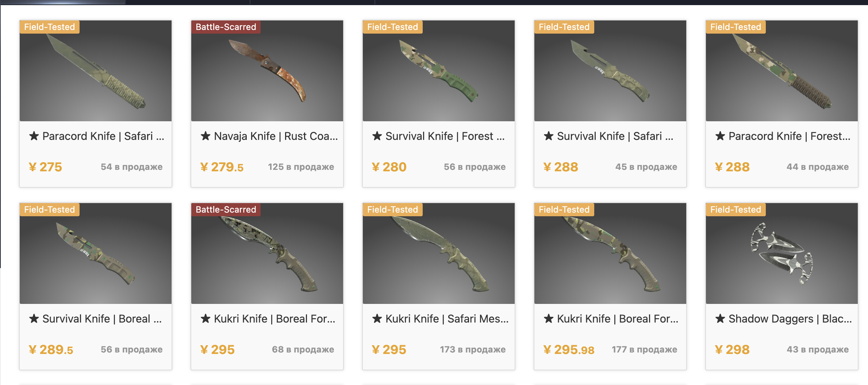Click star icon next to Shadow Daggers
This screenshot has width=868, height=385.
click(x=720, y=319)
